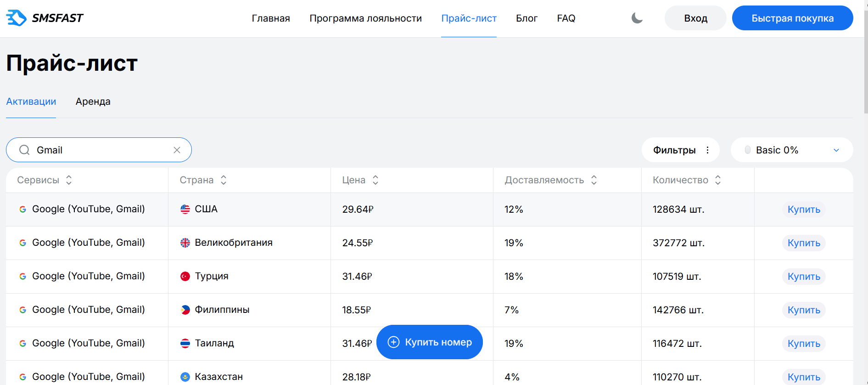
Task: Open the Basic 0% dropdown
Action: 792,150
